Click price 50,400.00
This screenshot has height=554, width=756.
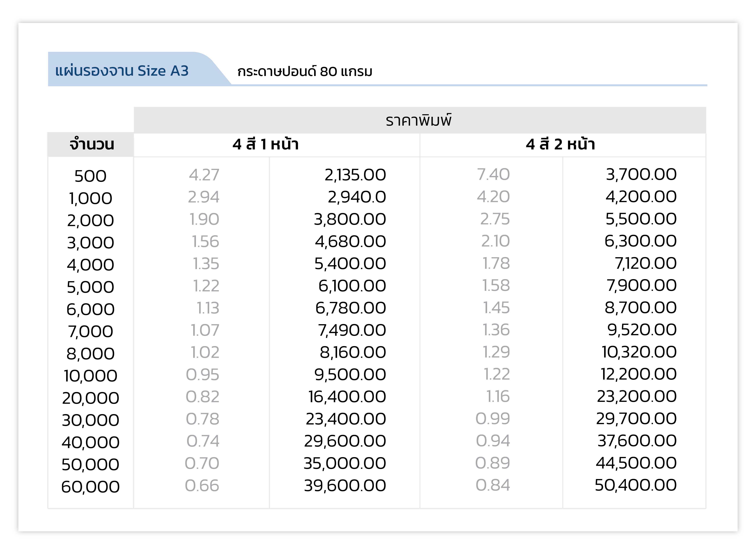(636, 485)
